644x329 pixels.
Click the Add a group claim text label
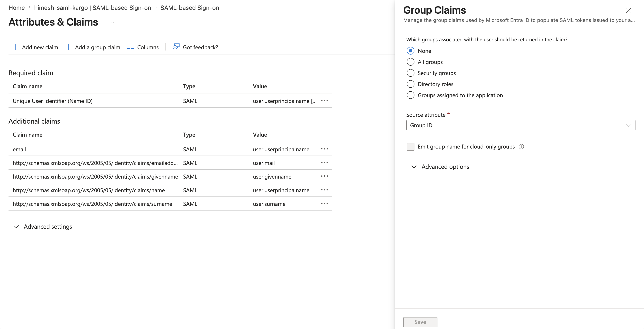point(98,47)
